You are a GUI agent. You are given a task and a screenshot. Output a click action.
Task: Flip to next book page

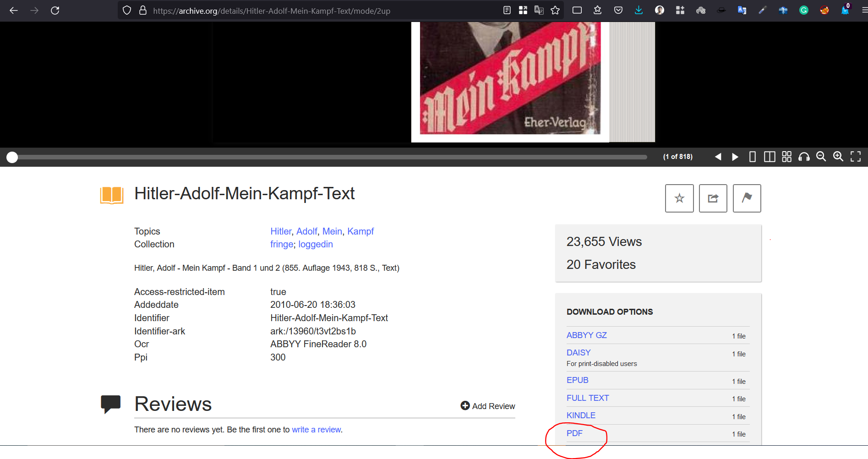click(735, 157)
